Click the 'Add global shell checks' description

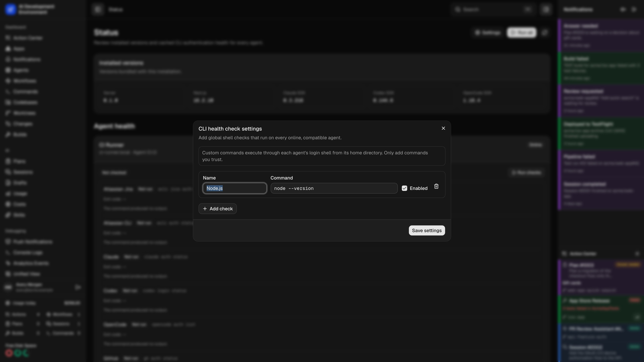pos(270,138)
